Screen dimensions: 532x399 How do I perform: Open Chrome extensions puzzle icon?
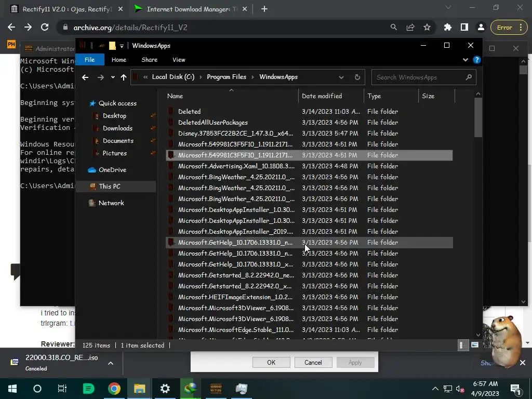coord(447,28)
